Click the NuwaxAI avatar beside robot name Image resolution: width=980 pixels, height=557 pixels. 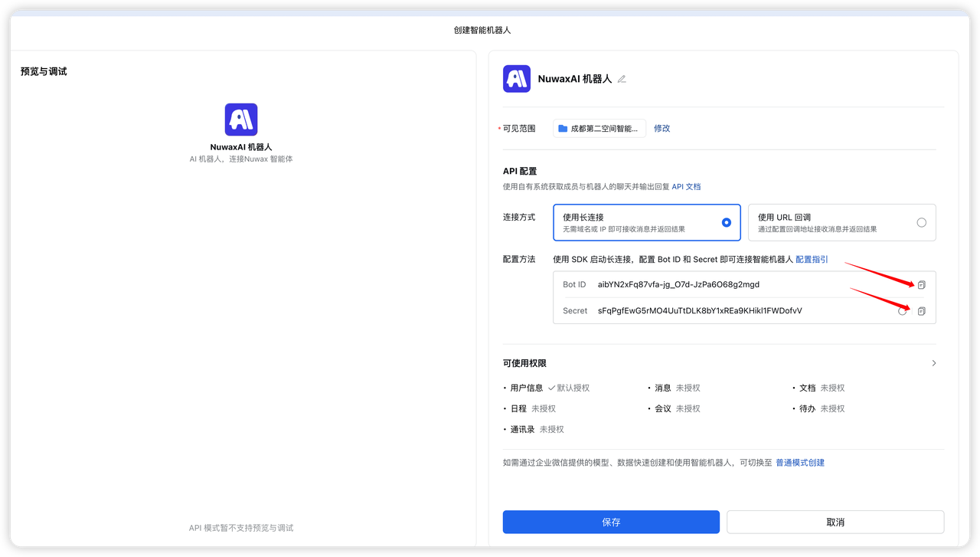(517, 79)
